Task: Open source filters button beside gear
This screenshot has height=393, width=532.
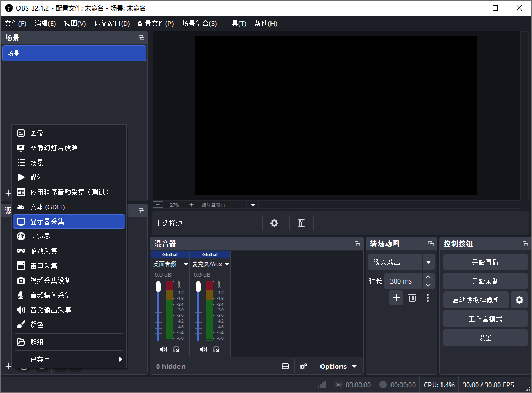Action: [302, 223]
